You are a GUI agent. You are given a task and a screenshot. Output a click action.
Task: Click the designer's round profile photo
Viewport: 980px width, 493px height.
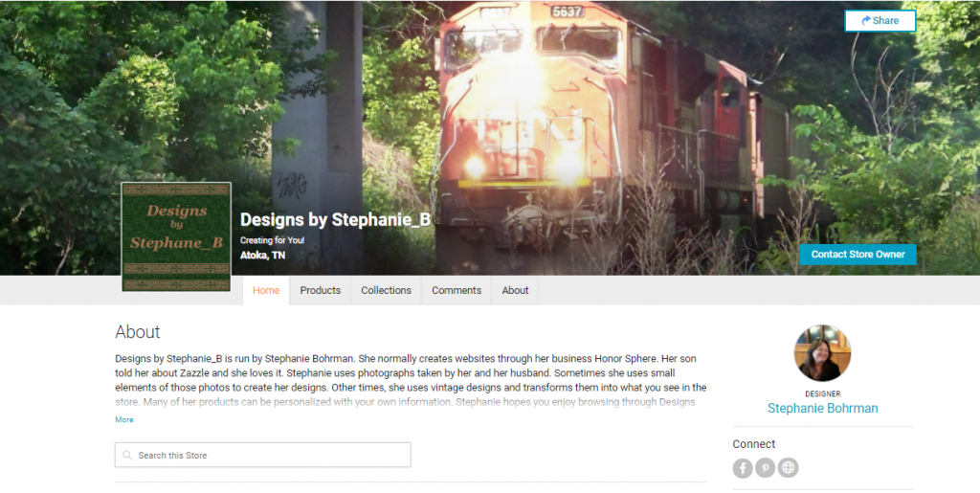pos(822,353)
